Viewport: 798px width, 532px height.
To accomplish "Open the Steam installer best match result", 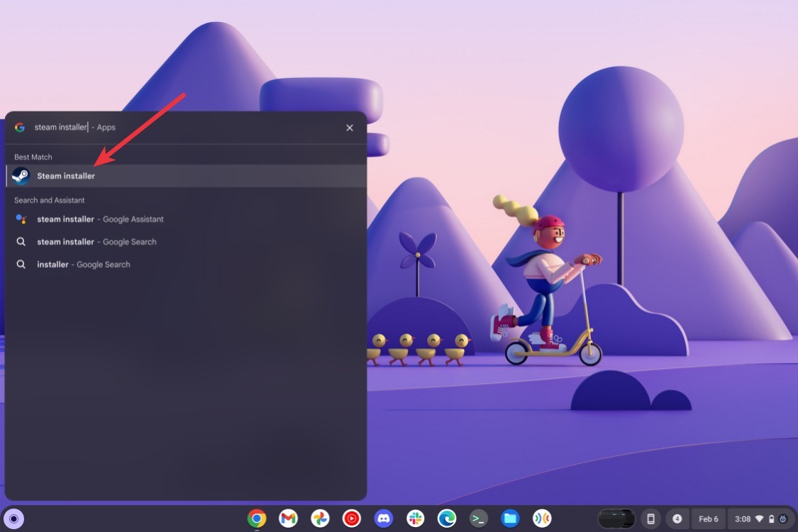I will coord(186,176).
